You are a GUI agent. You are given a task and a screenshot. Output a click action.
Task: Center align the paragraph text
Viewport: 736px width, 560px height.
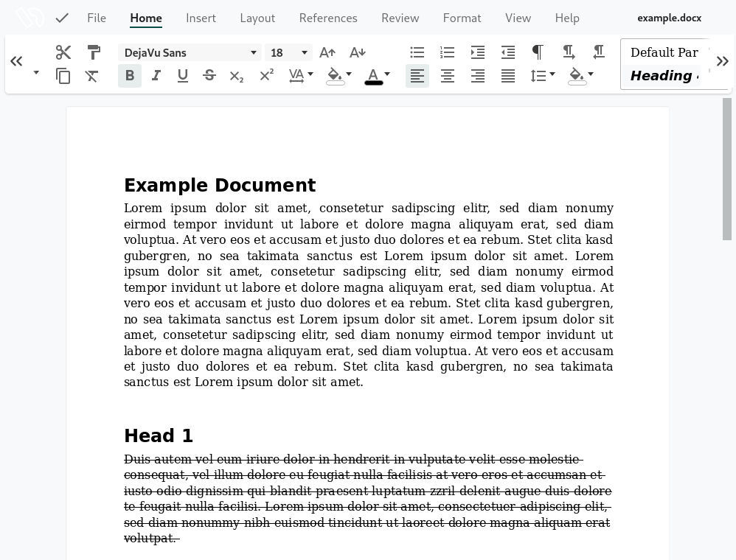tap(448, 76)
